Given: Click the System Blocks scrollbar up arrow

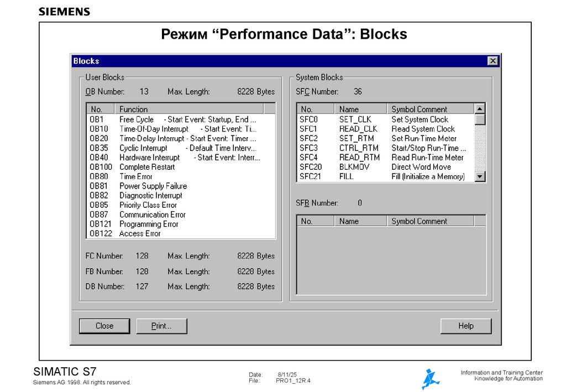Looking at the screenshot, I should (480, 108).
